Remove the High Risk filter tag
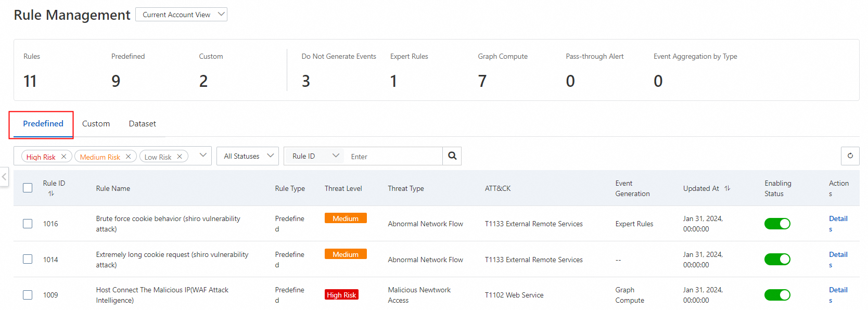 point(63,157)
